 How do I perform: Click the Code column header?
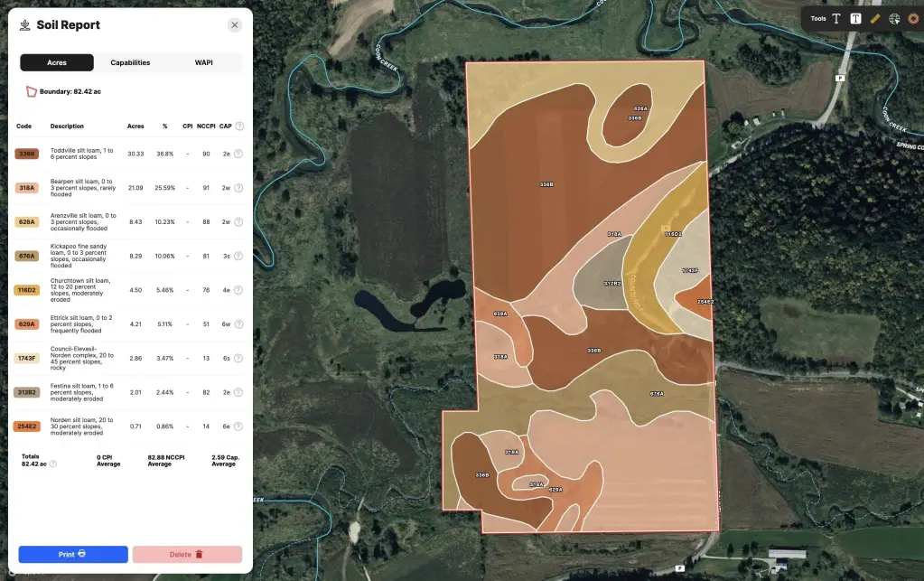23,127
